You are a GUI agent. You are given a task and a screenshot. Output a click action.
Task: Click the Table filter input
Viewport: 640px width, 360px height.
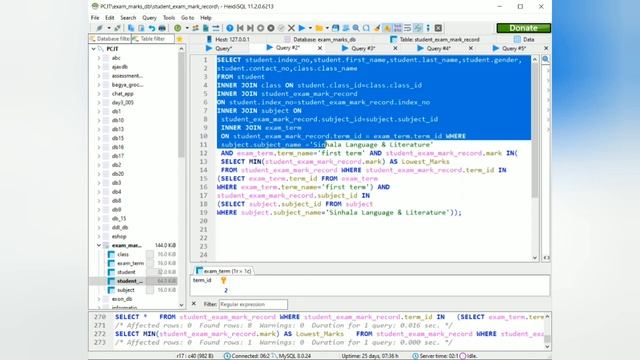tap(153, 39)
